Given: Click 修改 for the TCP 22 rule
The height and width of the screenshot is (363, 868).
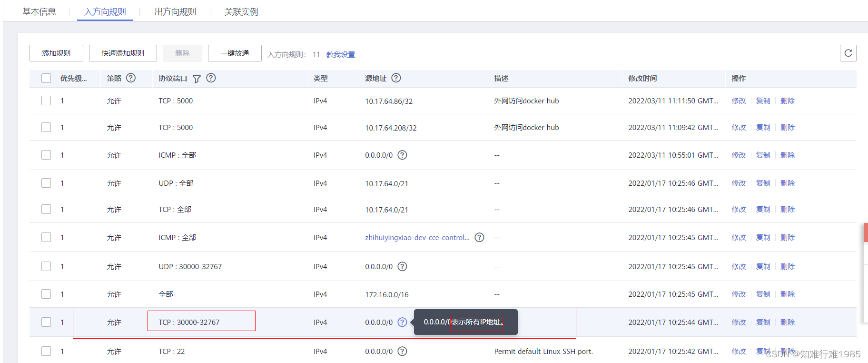Looking at the screenshot, I should 739,351.
